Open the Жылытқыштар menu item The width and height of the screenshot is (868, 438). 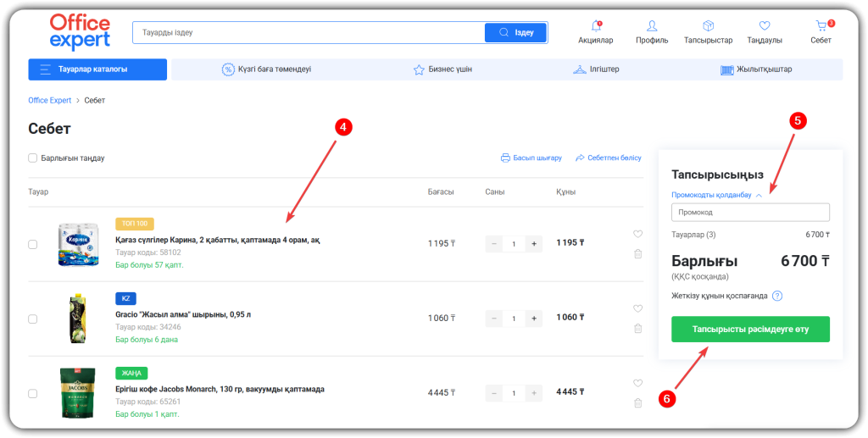pyautogui.click(x=756, y=69)
